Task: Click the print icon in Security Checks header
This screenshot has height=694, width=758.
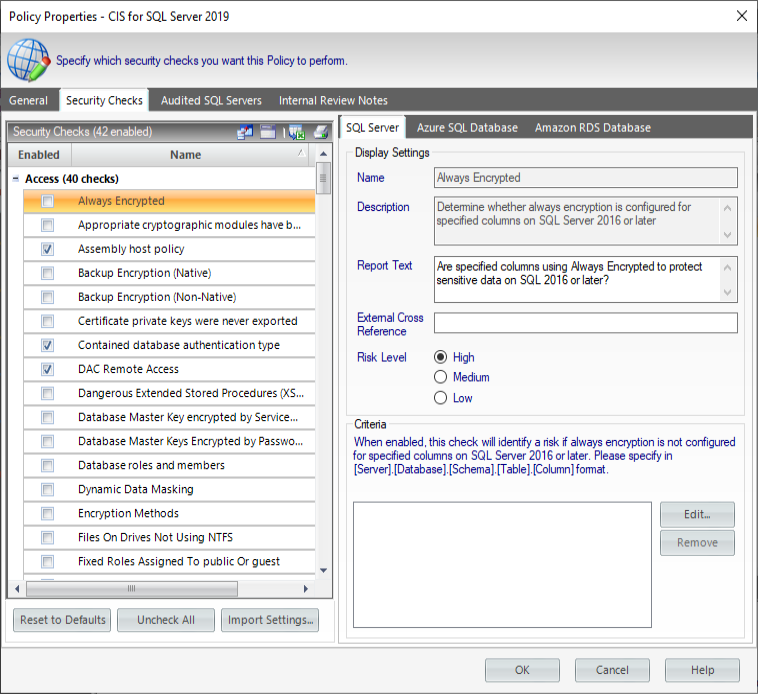Action: tap(320, 132)
